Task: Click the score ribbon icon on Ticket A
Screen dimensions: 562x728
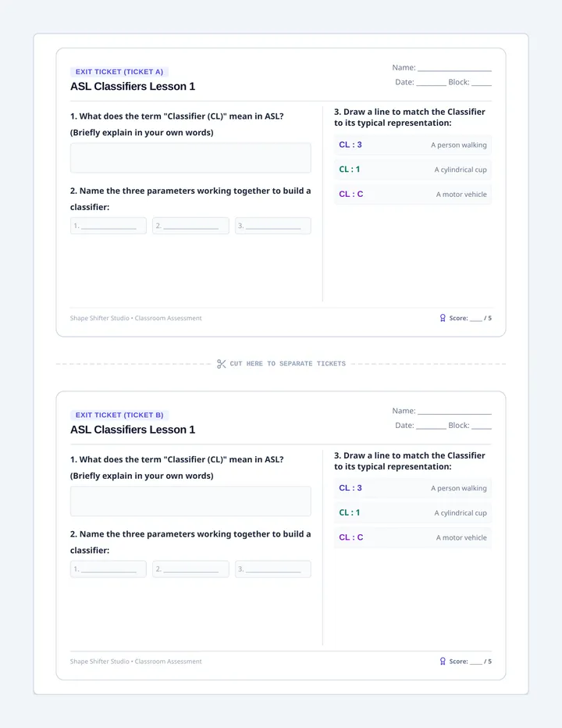Action: click(443, 318)
